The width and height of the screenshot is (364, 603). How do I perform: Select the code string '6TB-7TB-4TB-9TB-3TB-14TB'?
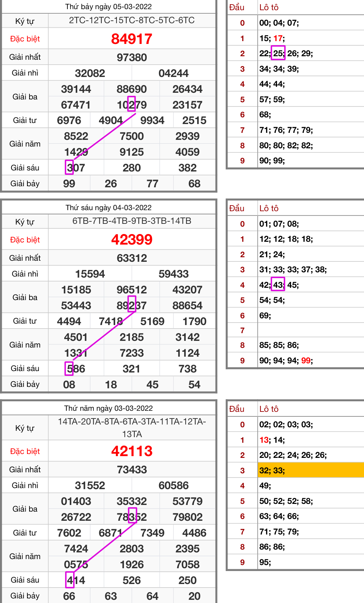[x=132, y=221]
